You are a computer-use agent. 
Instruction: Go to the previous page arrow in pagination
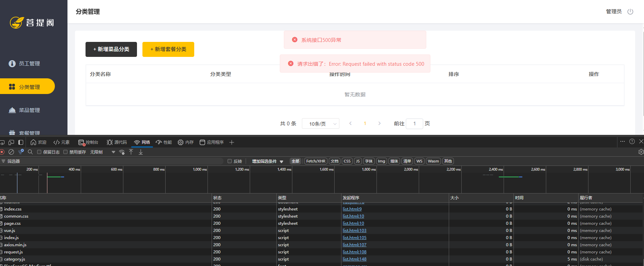point(350,123)
